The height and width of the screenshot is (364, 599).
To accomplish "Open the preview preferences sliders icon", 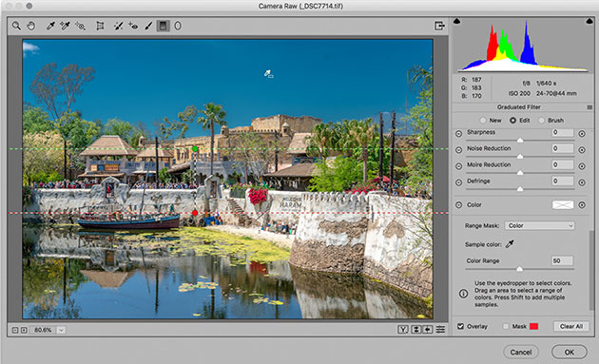I will 440,329.
